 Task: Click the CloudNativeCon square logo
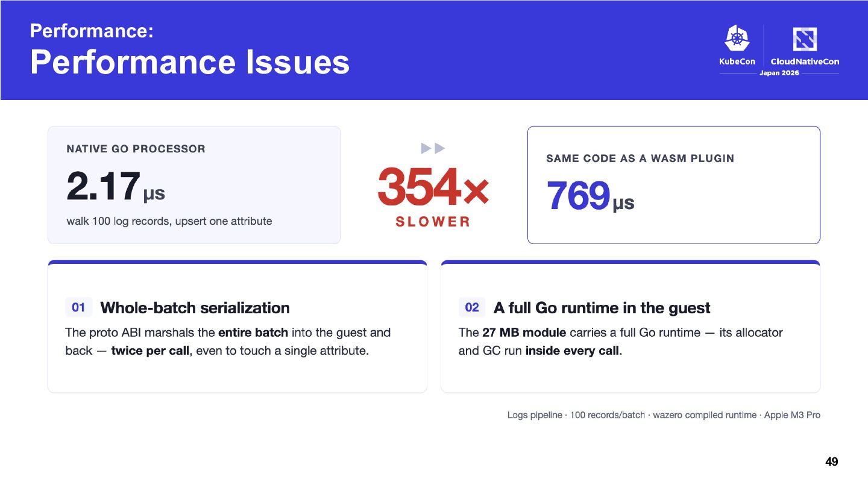[x=805, y=40]
